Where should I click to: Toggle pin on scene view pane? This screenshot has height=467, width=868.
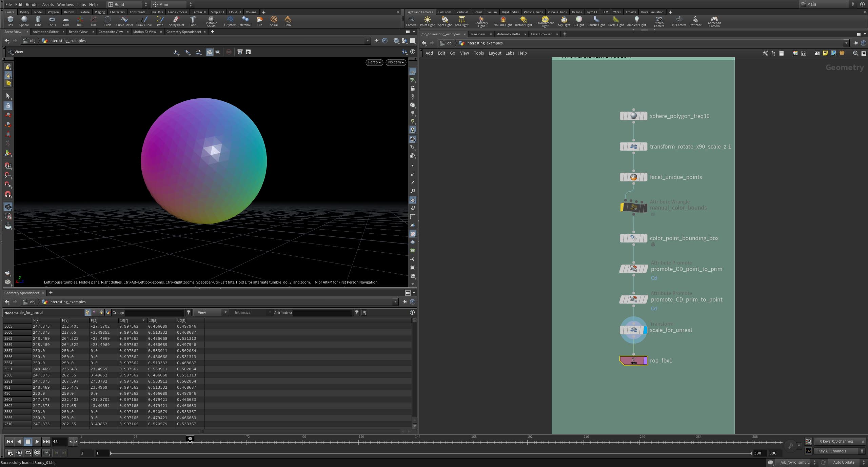(x=377, y=41)
